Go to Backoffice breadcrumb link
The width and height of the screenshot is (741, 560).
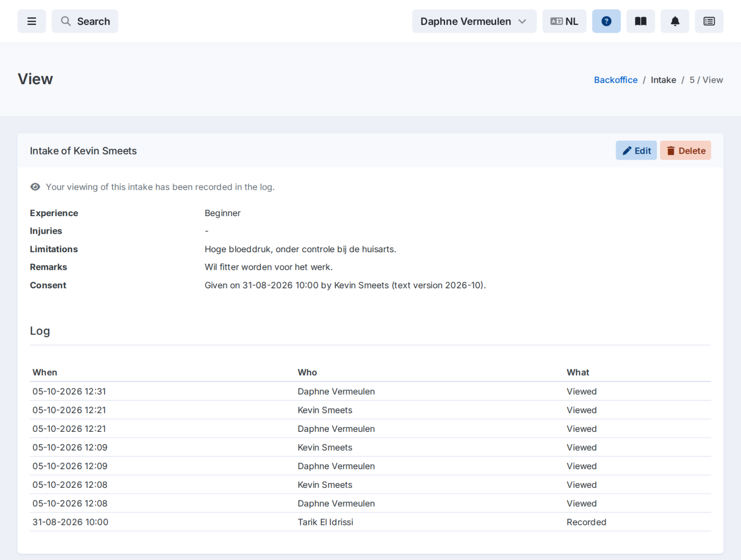615,80
